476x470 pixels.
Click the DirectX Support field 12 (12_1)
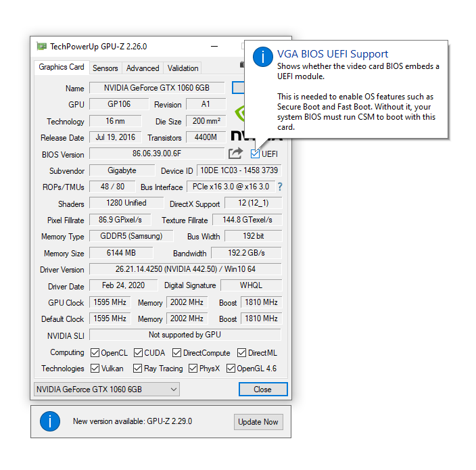(254, 203)
